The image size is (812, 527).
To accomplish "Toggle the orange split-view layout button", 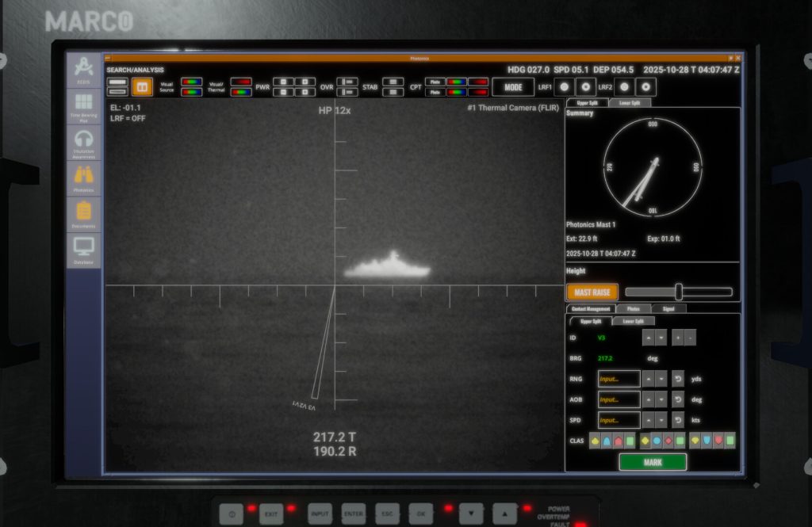I will click(143, 86).
